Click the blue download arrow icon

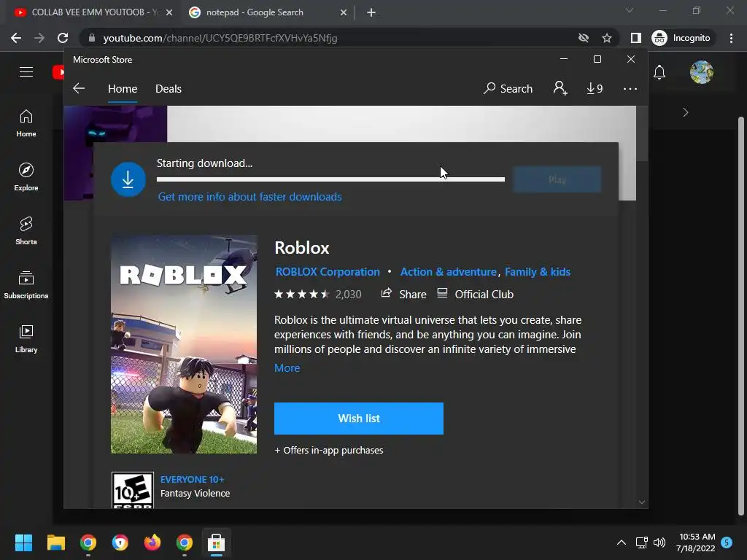pyautogui.click(x=128, y=179)
